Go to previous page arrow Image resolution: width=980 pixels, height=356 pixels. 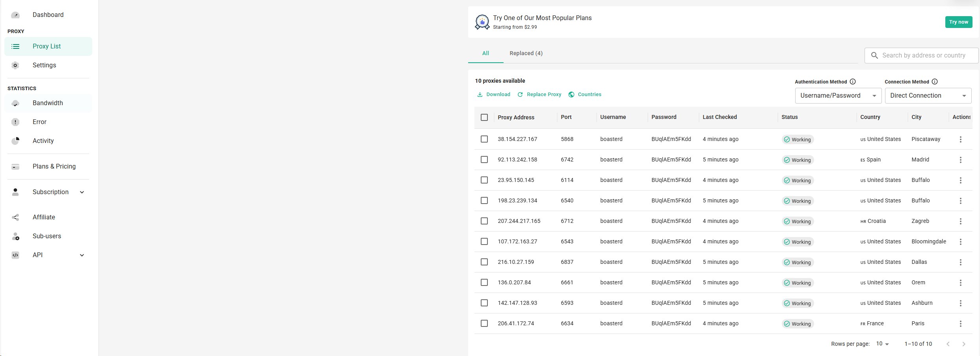[948, 344]
